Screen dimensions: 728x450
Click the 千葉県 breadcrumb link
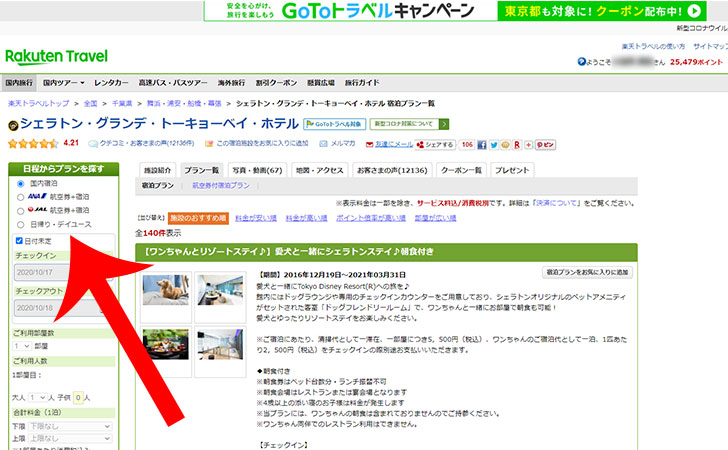(122, 104)
